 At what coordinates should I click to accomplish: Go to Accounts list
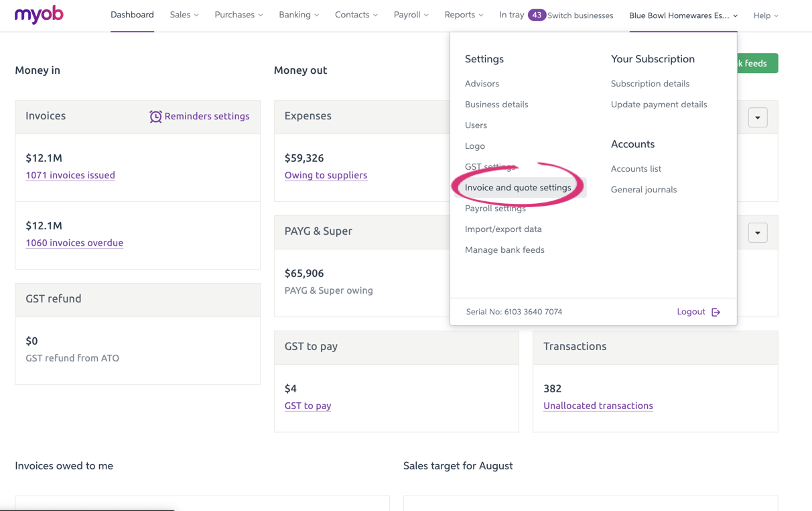pyautogui.click(x=636, y=169)
